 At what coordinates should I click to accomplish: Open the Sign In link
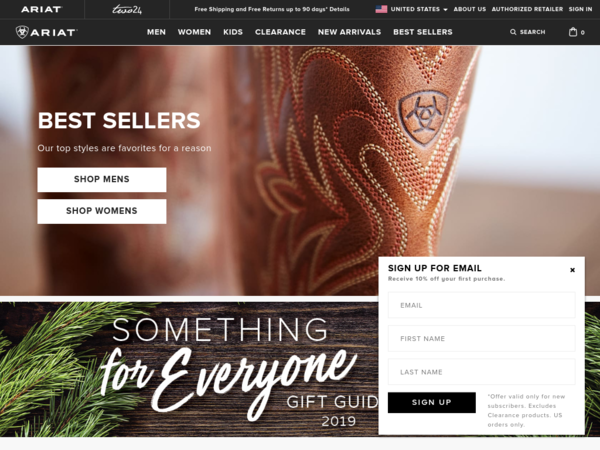coord(580,9)
